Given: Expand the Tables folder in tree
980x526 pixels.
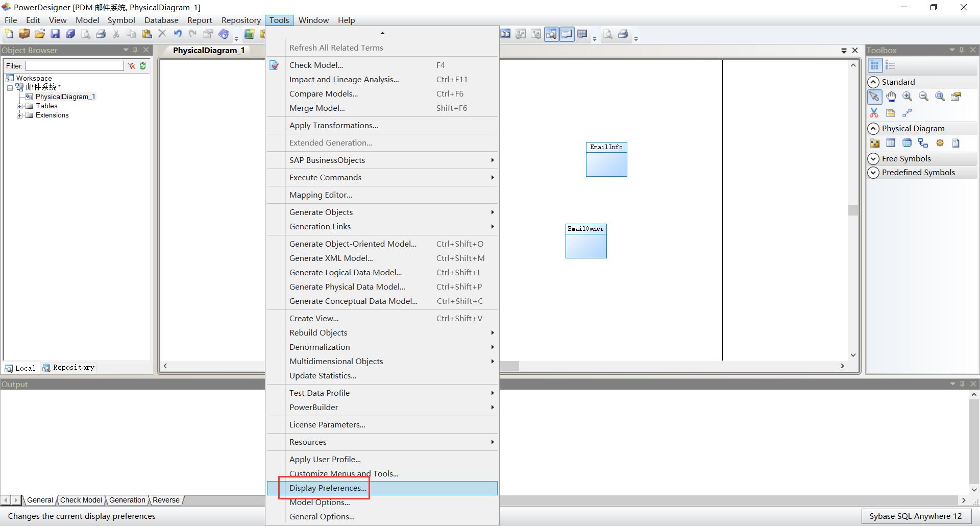Looking at the screenshot, I should tap(19, 106).
